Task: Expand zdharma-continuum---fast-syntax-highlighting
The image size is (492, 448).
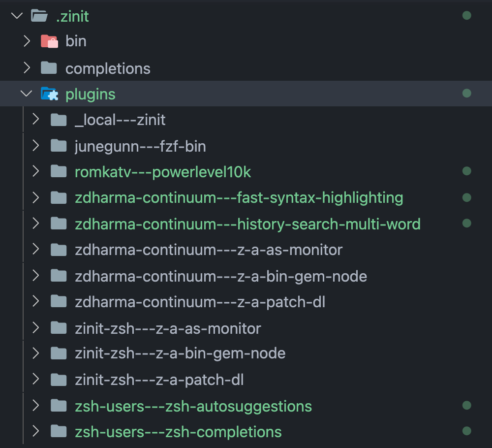Action: tap(36, 197)
